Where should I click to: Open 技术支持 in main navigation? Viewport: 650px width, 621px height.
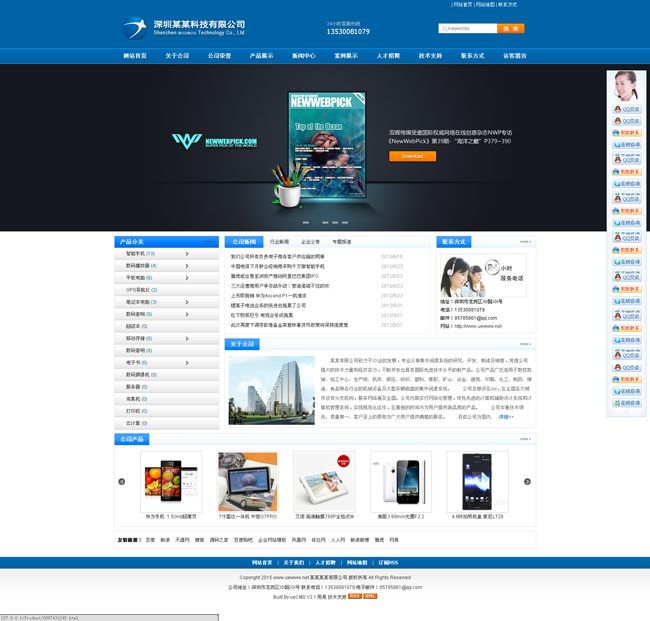tap(430, 56)
